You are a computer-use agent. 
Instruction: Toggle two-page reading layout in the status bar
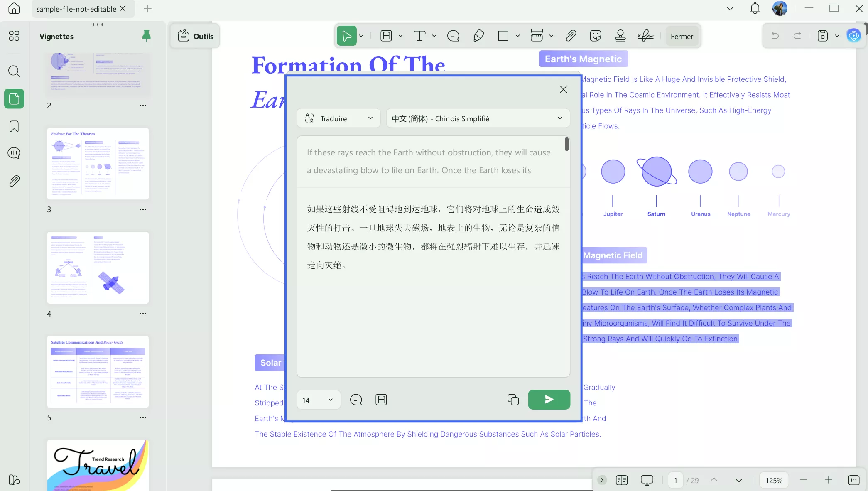tap(622, 480)
